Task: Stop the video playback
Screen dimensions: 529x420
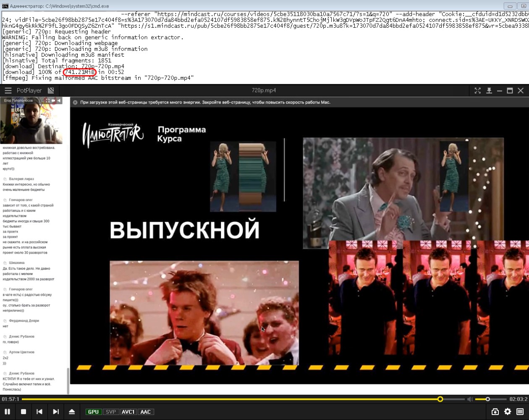Action: 24,412
